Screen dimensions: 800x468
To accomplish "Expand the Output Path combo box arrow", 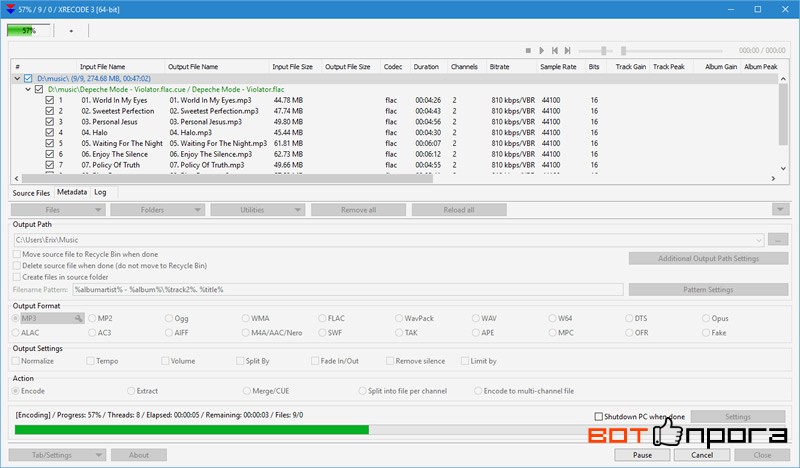I will pos(759,240).
